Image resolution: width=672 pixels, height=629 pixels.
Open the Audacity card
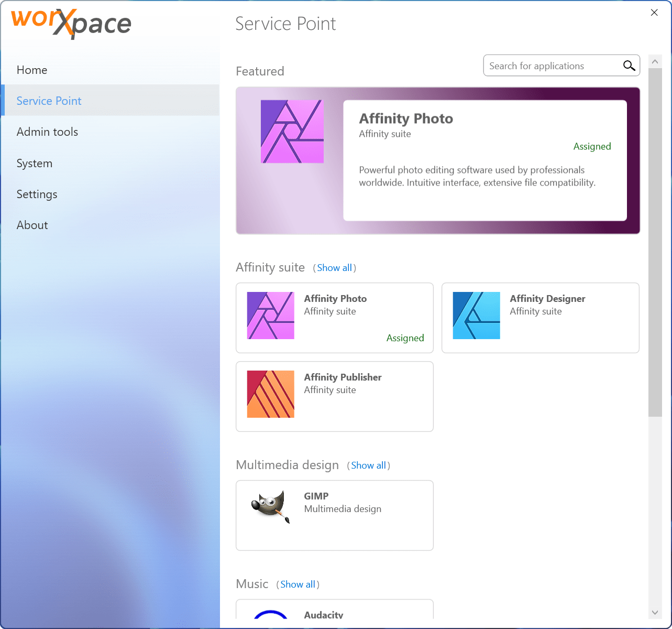click(335, 609)
